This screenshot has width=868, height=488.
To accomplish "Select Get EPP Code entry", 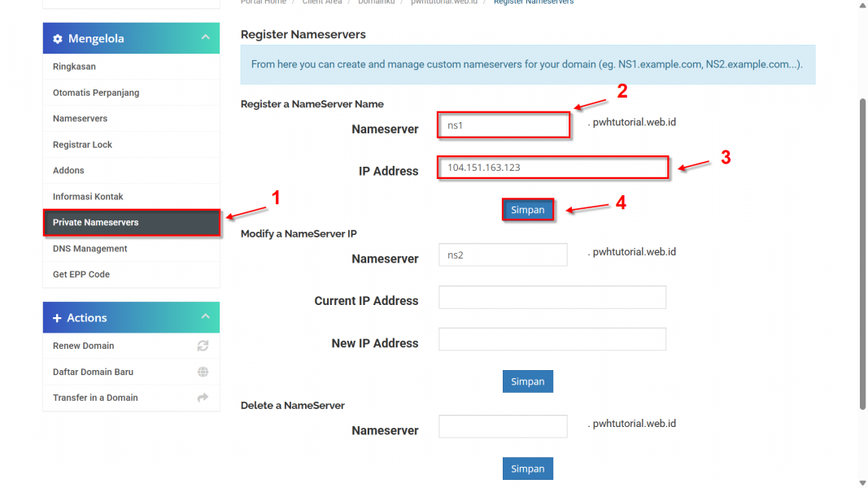I will (x=131, y=274).
